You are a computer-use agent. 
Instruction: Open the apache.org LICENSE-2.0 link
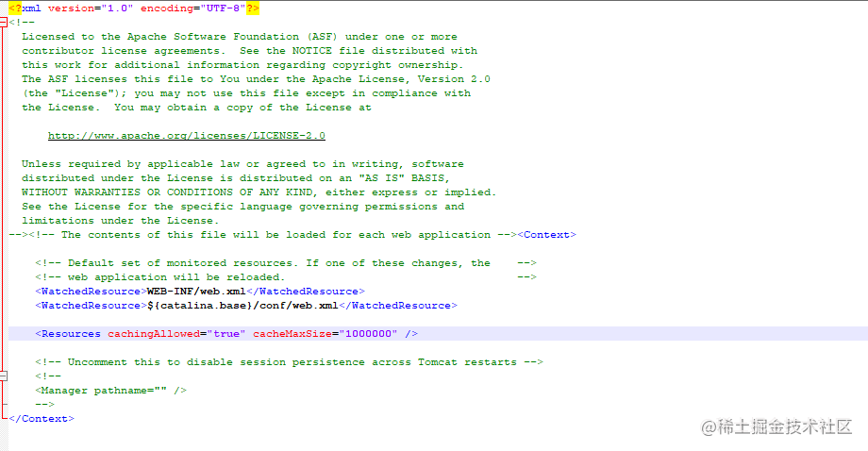pos(187,136)
